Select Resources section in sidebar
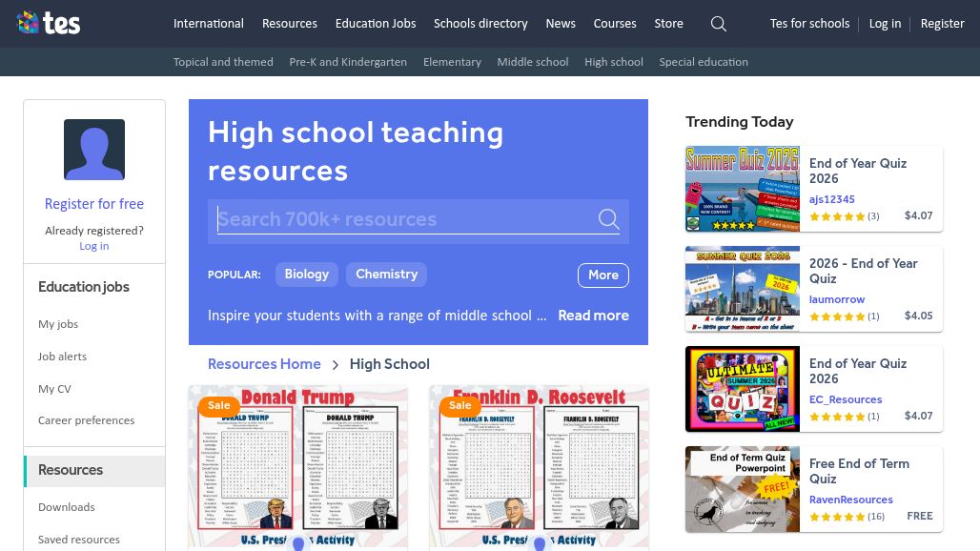 tap(94, 470)
